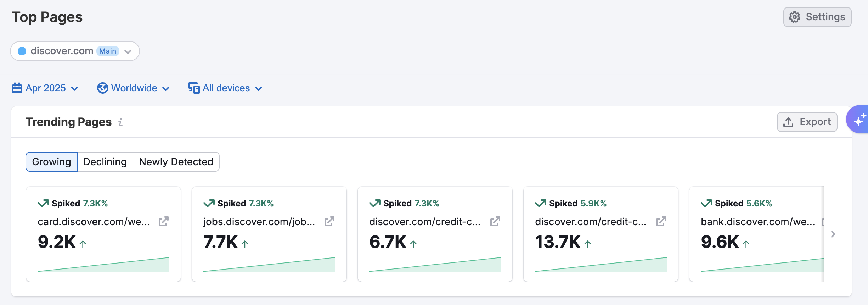Switch to Newly Detected pages
Image resolution: width=868 pixels, height=305 pixels.
[176, 162]
